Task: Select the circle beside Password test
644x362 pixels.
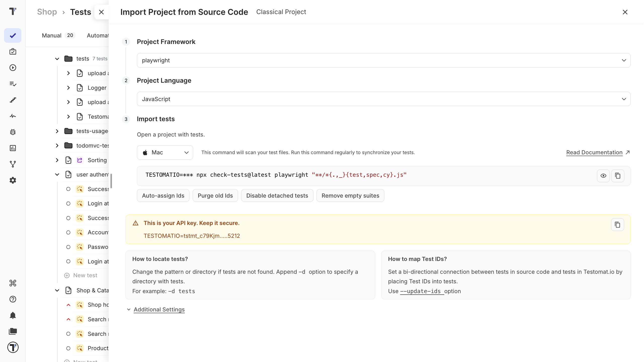Action: pos(68,247)
